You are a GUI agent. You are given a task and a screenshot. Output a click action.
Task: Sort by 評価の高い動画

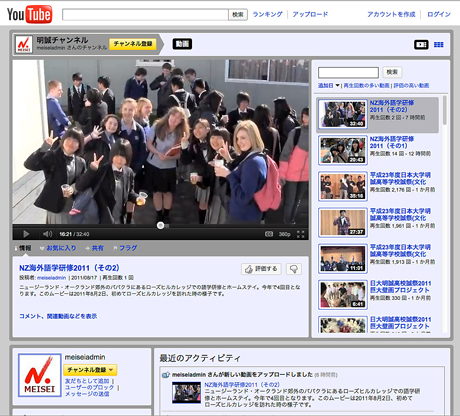pyautogui.click(x=411, y=86)
